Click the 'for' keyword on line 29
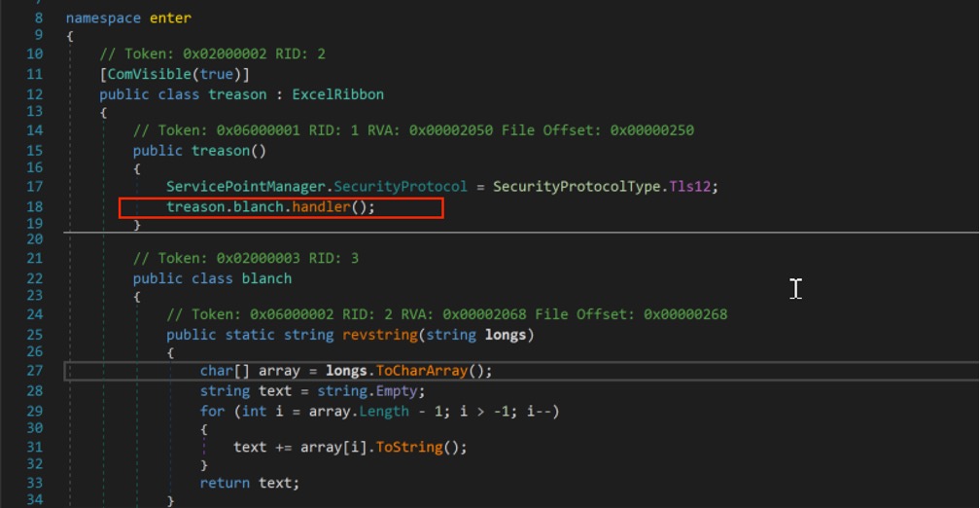Image resolution: width=980 pixels, height=508 pixels. (x=213, y=412)
